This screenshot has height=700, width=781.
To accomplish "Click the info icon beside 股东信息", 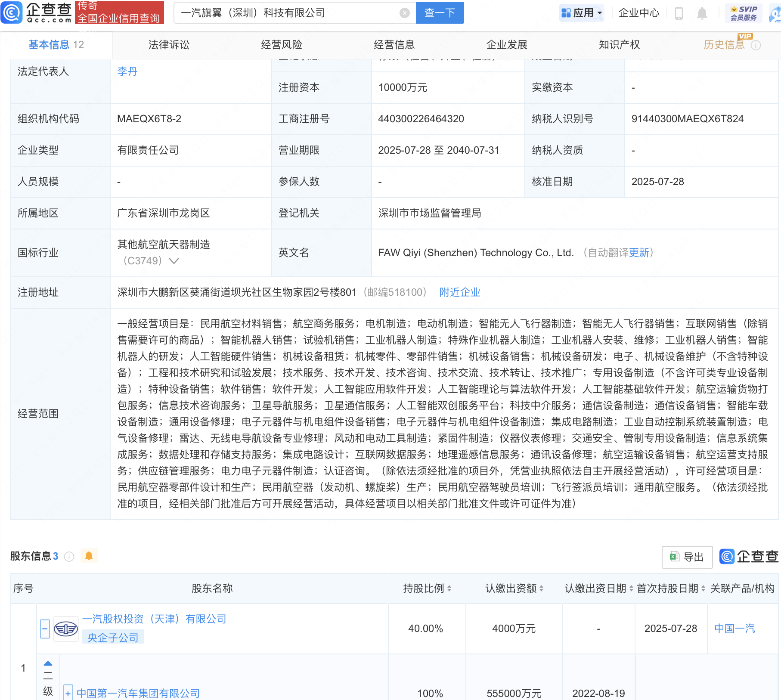I will pos(69,557).
